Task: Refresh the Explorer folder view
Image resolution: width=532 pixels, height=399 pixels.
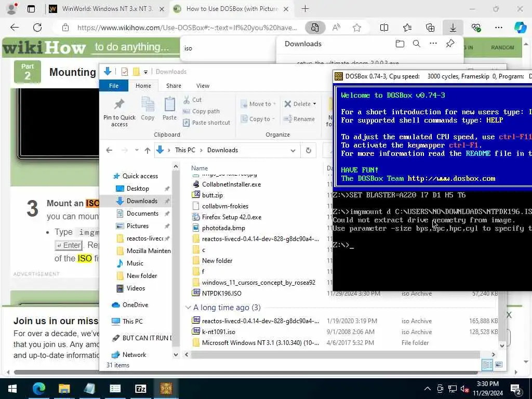Action: tap(309, 150)
